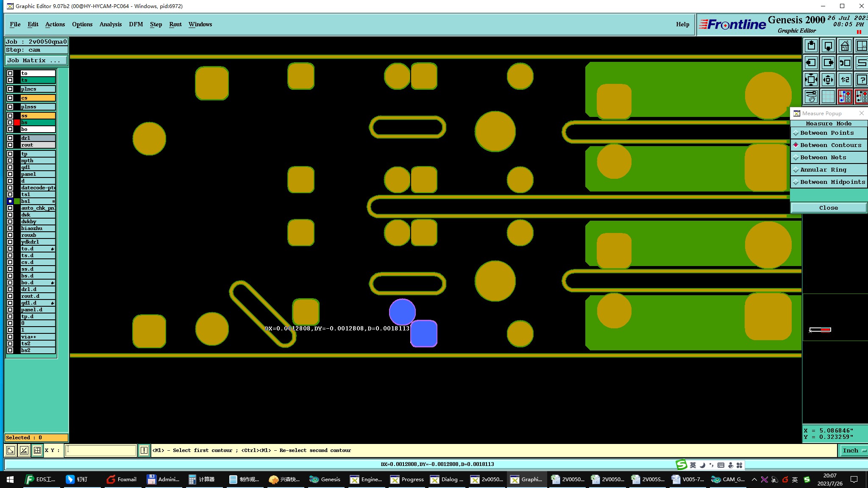Click the Close button in Measure Popup
The width and height of the screenshot is (868, 488).
point(828,208)
